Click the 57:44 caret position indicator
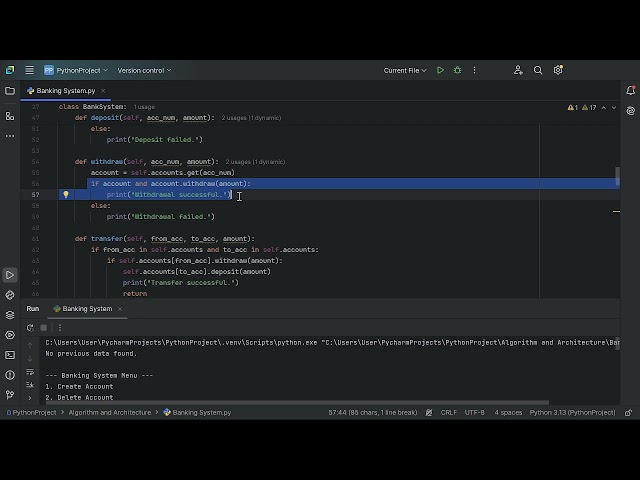 click(x=373, y=413)
